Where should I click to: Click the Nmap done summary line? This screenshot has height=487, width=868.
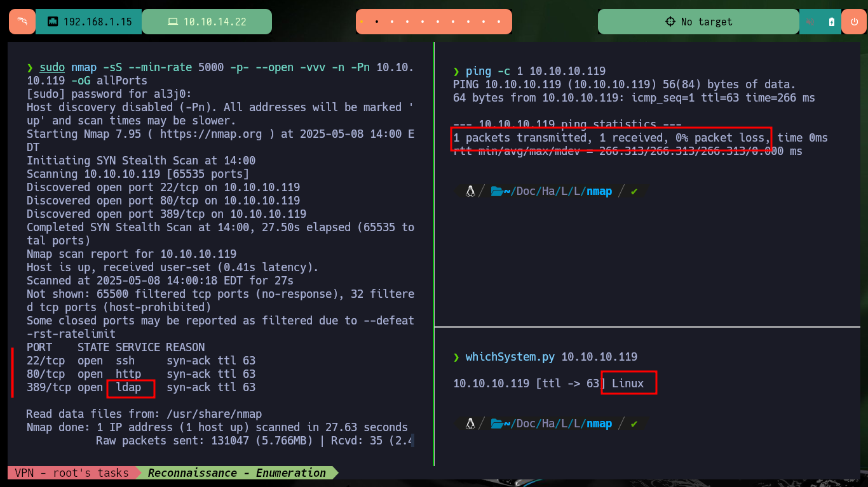point(217,427)
